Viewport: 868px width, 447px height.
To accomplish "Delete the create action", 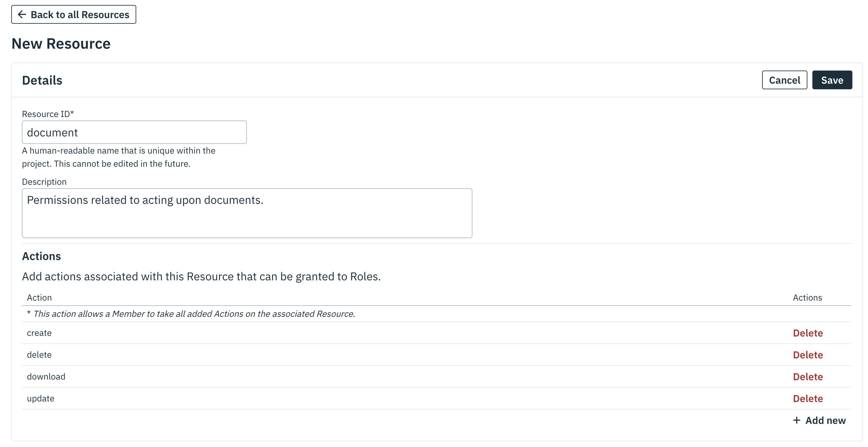I will [808, 333].
